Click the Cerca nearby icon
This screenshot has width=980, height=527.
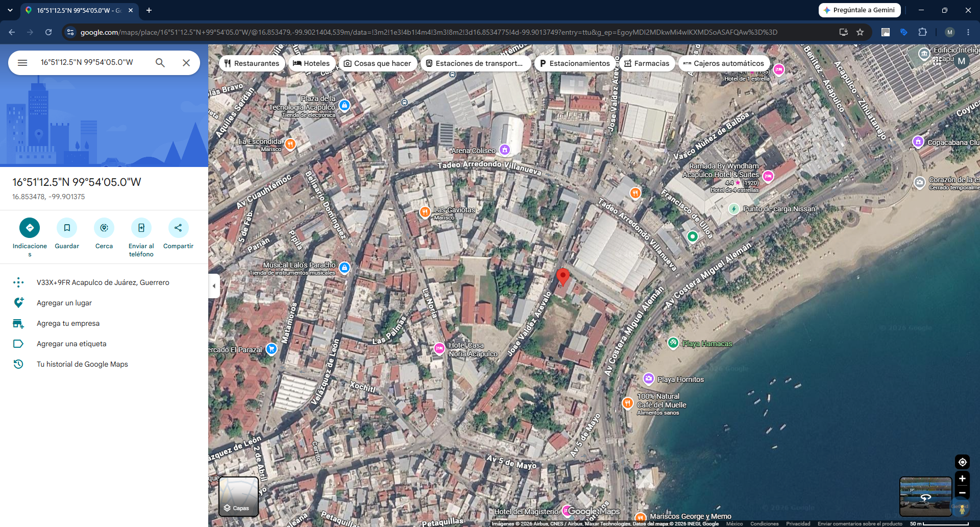(104, 228)
